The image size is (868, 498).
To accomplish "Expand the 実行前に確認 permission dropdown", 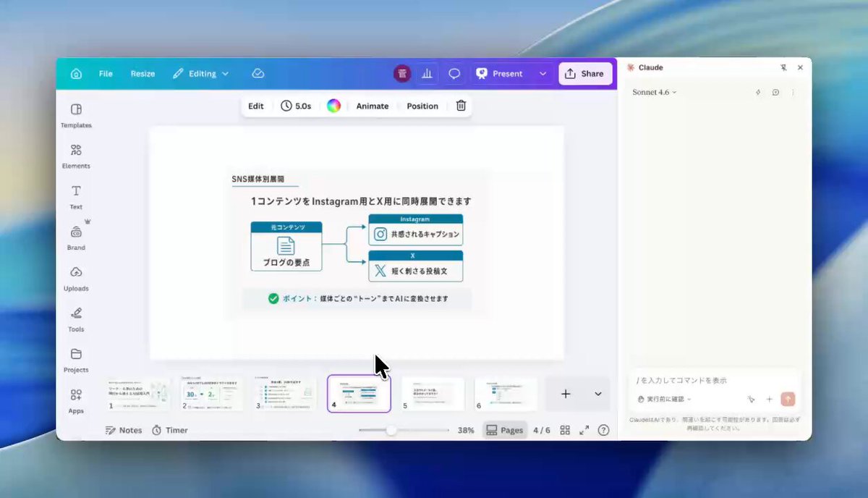I will click(x=665, y=399).
